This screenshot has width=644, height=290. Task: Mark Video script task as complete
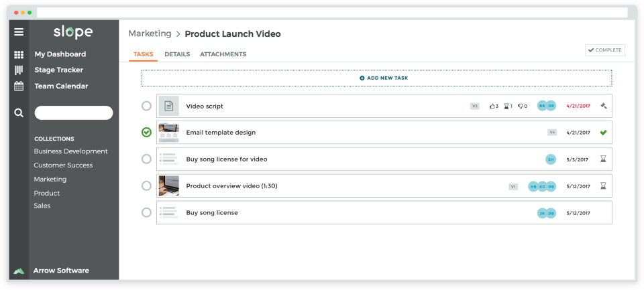pos(146,106)
